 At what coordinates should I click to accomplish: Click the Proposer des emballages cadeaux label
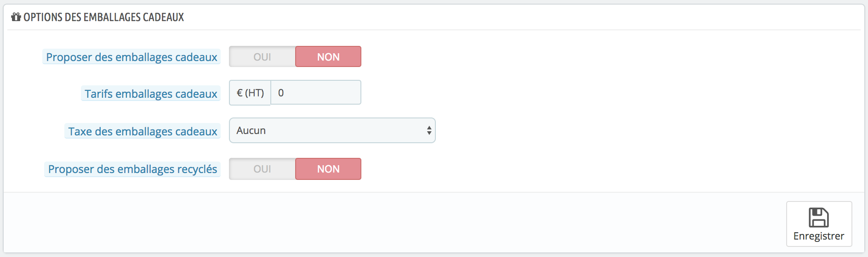[131, 57]
